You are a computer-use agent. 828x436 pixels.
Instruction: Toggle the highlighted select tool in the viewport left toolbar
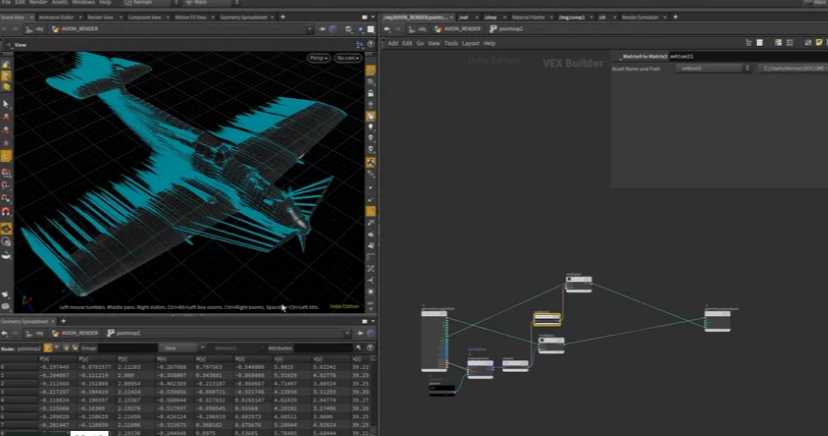tap(6, 77)
